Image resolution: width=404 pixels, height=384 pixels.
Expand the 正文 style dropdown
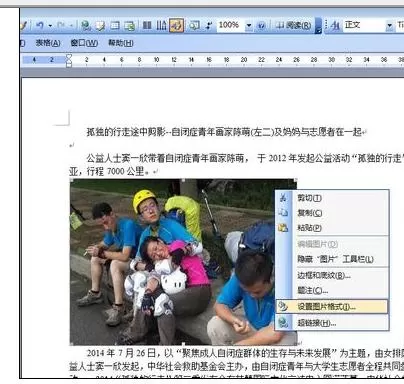click(389, 25)
